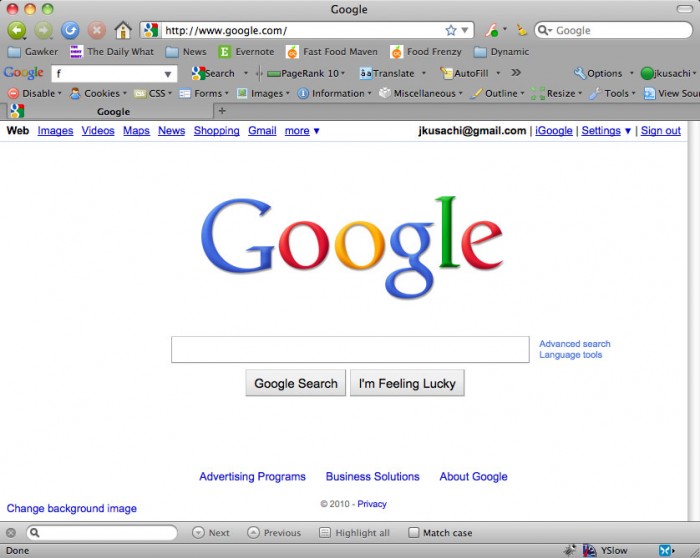Open the Tools developer menu
Viewport: 700px width, 558px height.
pos(612,93)
